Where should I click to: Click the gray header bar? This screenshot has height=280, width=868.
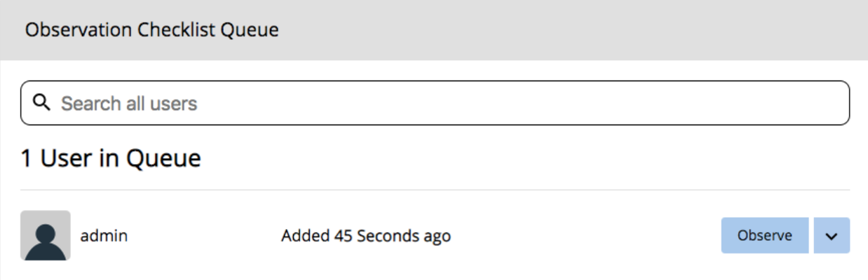[434, 30]
